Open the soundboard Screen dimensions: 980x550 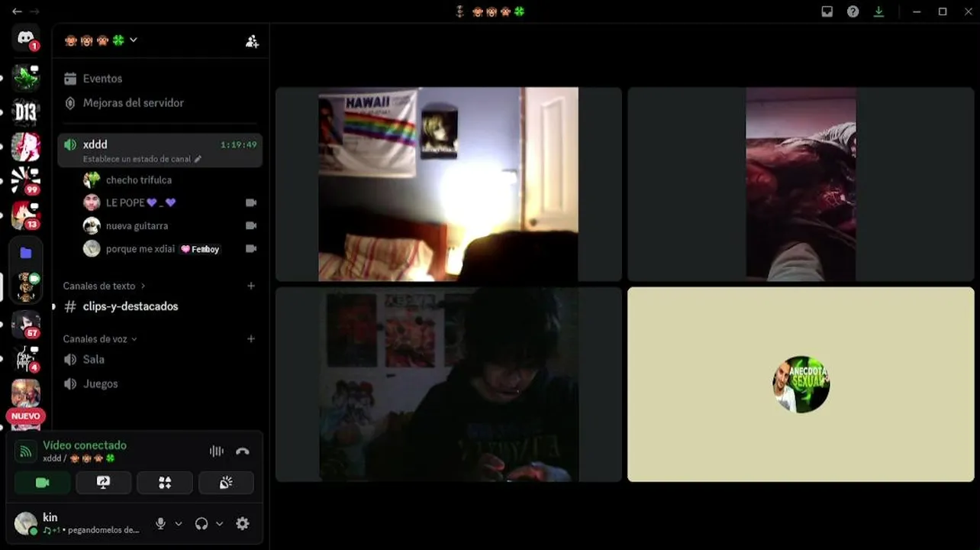[226, 483]
